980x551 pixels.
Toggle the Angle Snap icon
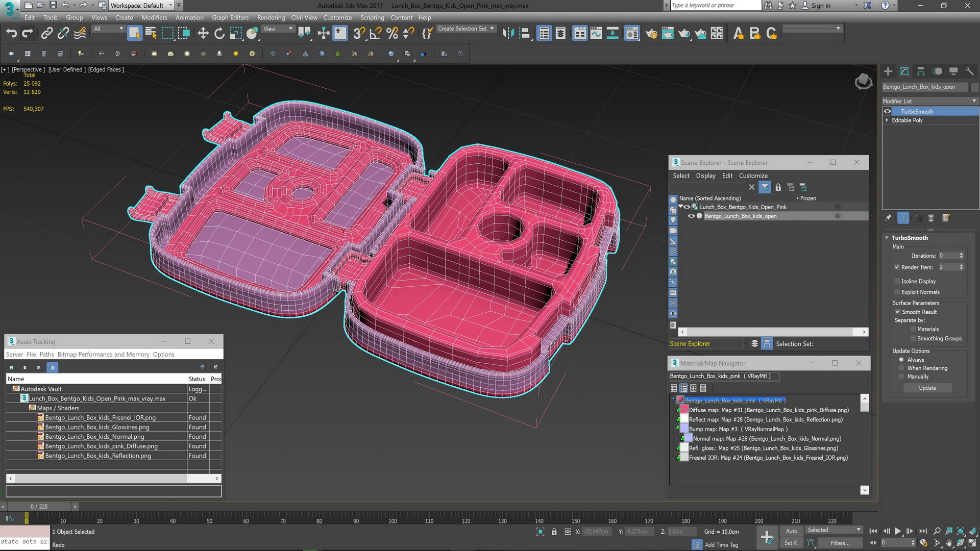pos(375,34)
